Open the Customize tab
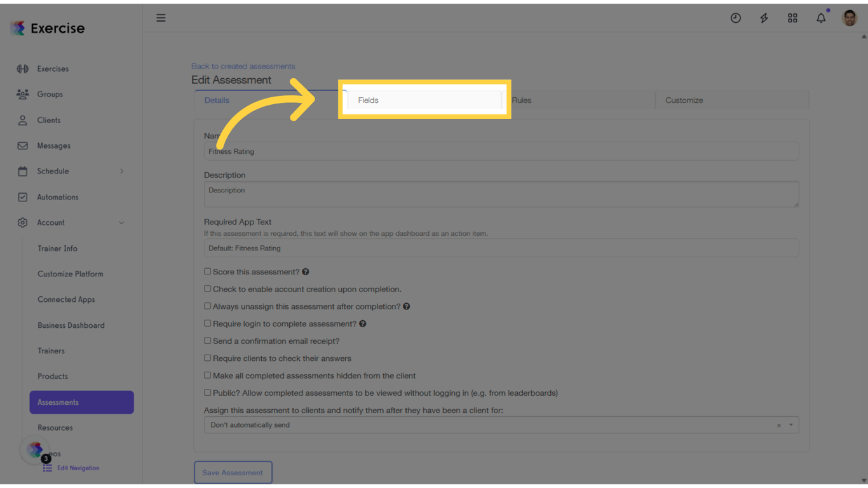This screenshot has width=868, height=488. pos(684,100)
